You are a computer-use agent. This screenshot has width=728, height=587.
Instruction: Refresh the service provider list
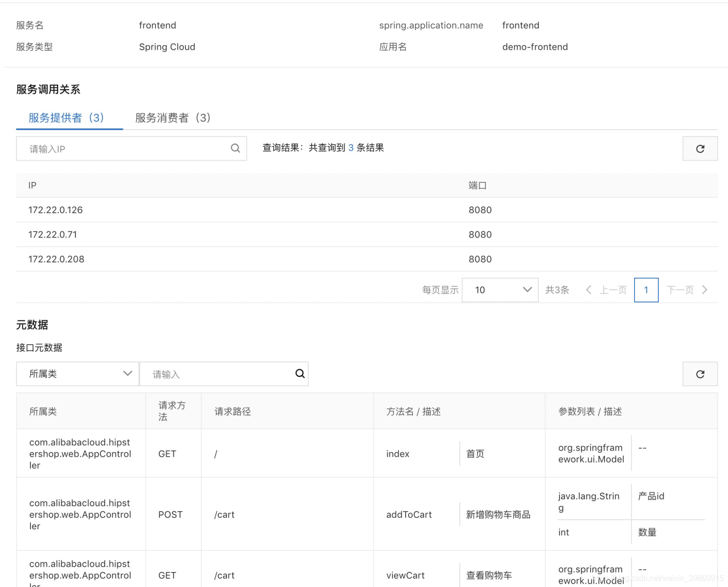click(x=700, y=149)
